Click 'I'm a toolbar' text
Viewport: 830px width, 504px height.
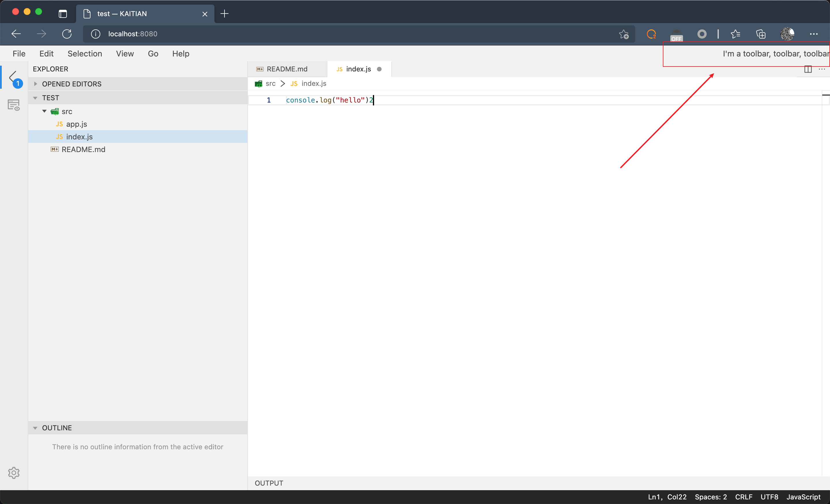coord(776,54)
